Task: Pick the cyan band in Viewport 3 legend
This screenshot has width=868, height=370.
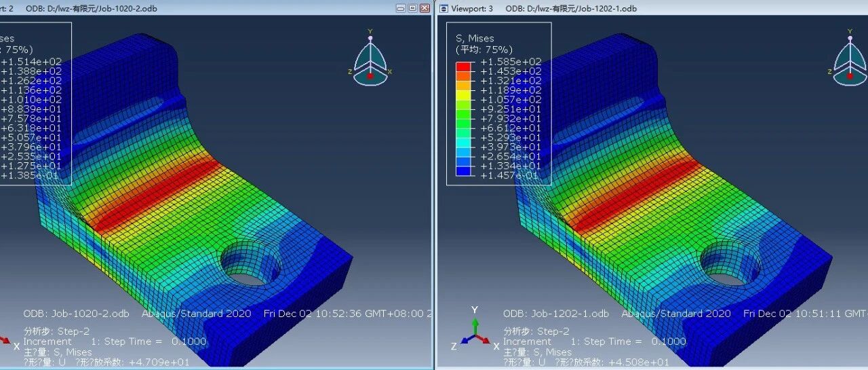Action: pyautogui.click(x=464, y=143)
